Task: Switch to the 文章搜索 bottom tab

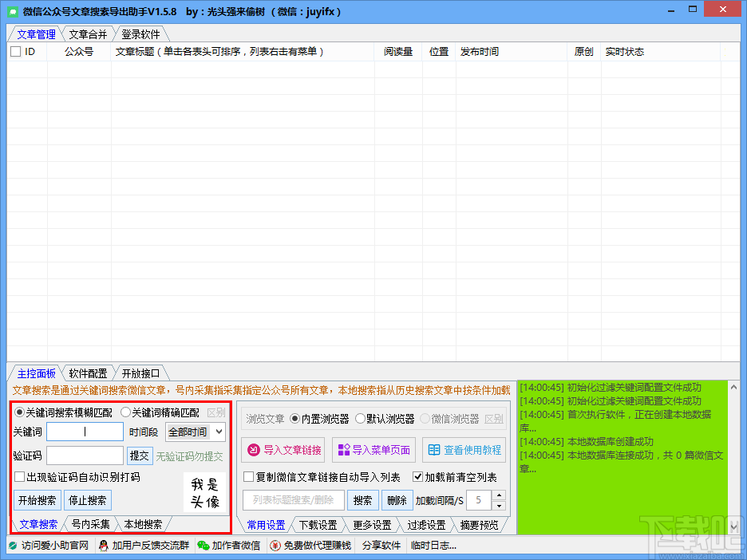Action: pos(38,524)
